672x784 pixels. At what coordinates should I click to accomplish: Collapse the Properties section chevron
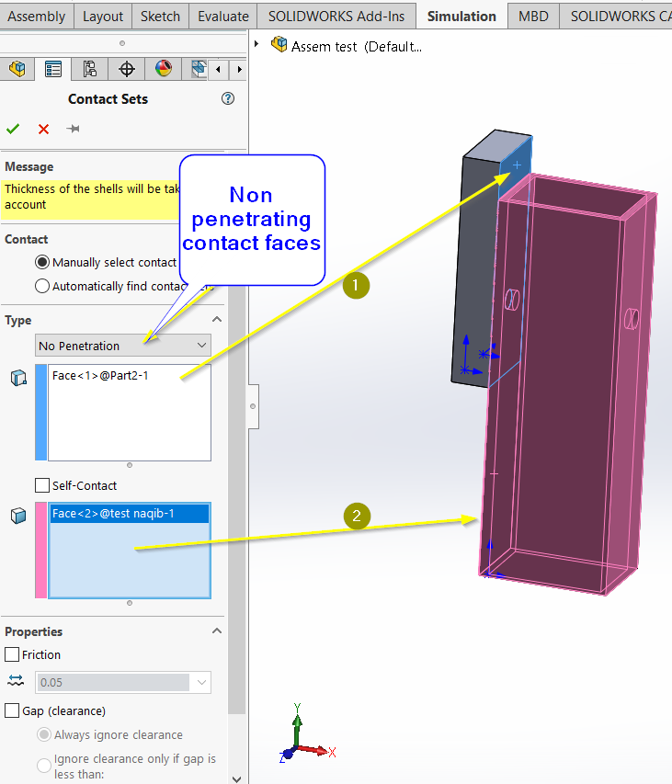pyautogui.click(x=217, y=631)
